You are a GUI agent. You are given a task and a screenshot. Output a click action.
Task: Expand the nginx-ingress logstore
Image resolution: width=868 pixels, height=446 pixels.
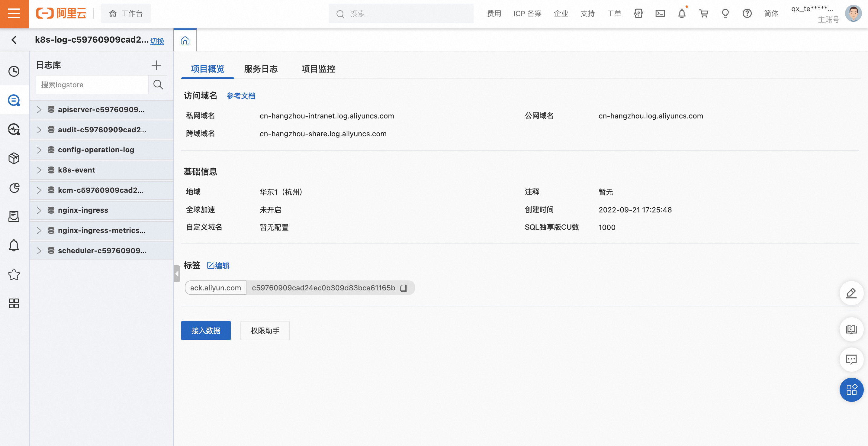pyautogui.click(x=39, y=210)
